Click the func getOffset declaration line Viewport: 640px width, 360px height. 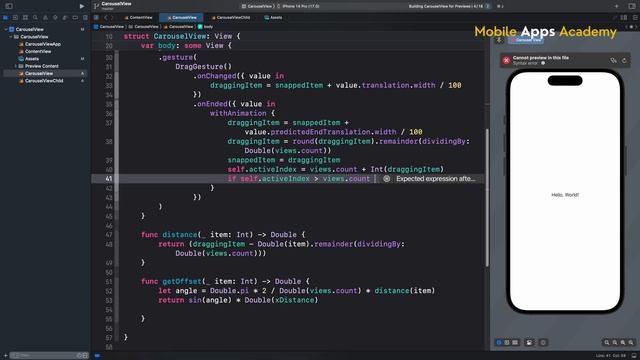click(x=225, y=281)
